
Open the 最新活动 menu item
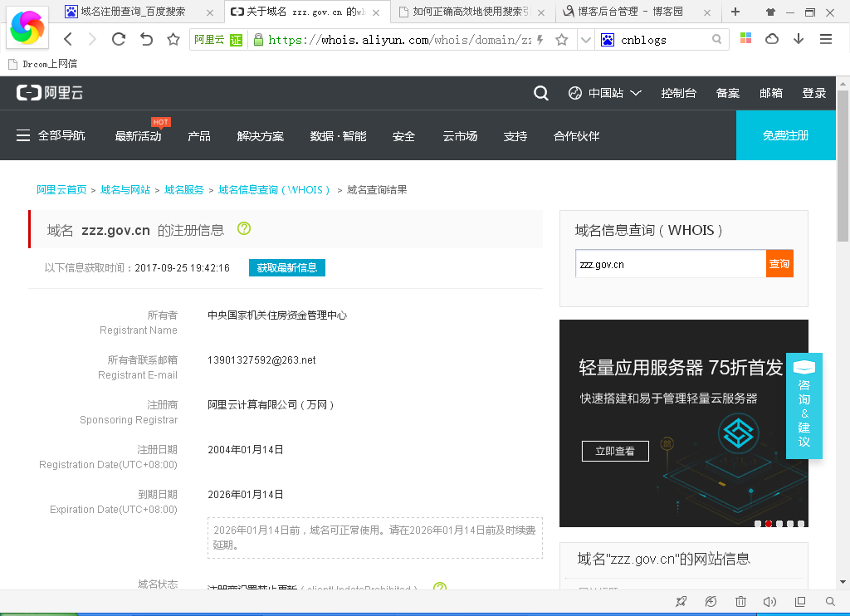pyautogui.click(x=139, y=136)
